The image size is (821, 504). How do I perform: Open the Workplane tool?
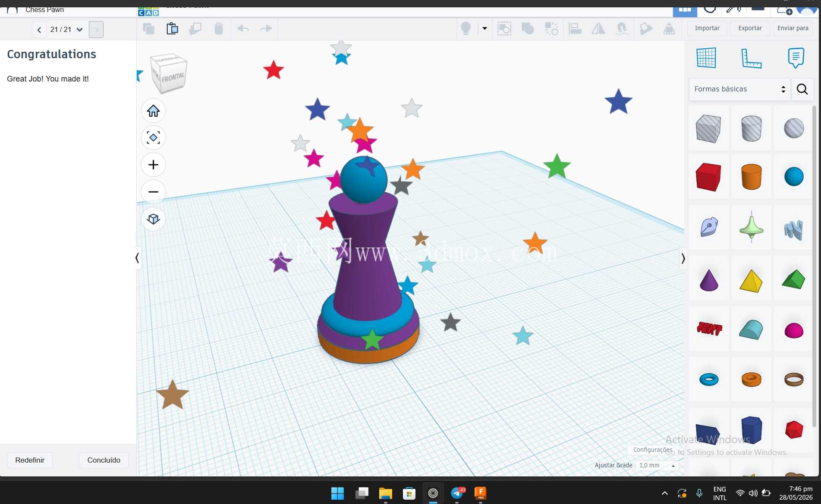point(706,58)
